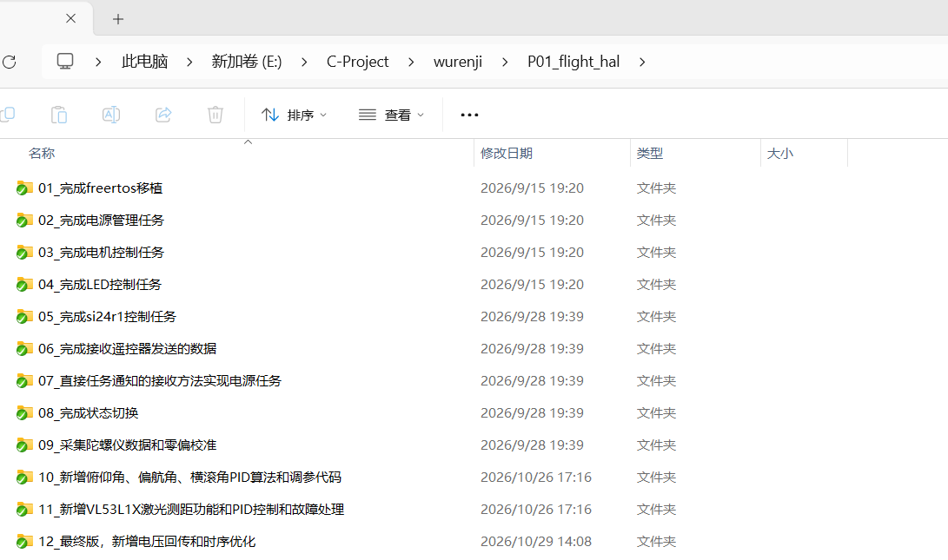Expand the chevron after 此电脑
948x560 pixels.
click(x=189, y=62)
